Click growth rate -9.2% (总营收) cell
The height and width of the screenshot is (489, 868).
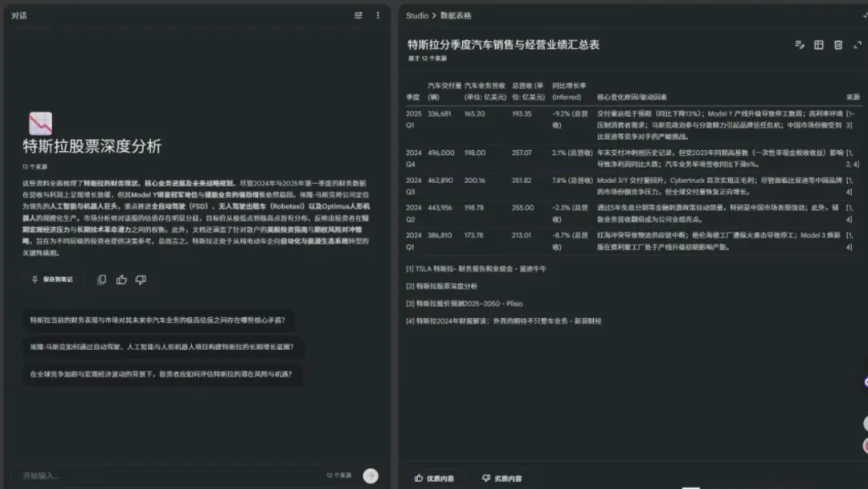pyautogui.click(x=570, y=120)
